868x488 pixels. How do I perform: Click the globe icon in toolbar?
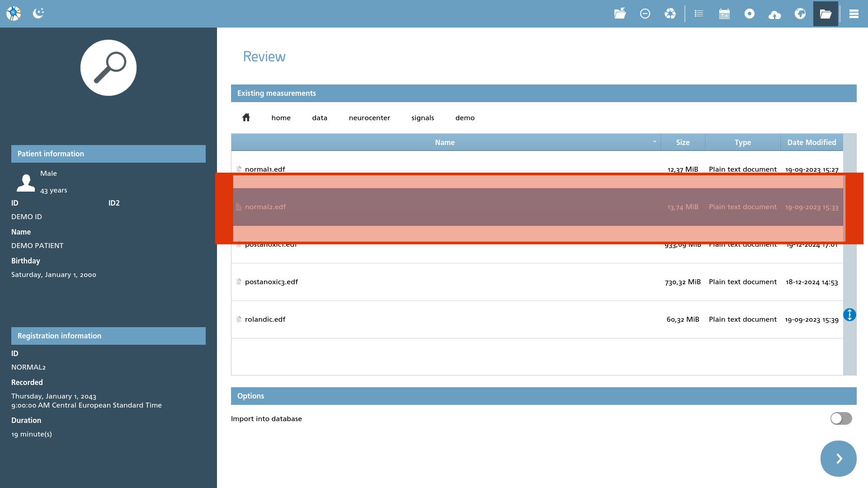800,14
